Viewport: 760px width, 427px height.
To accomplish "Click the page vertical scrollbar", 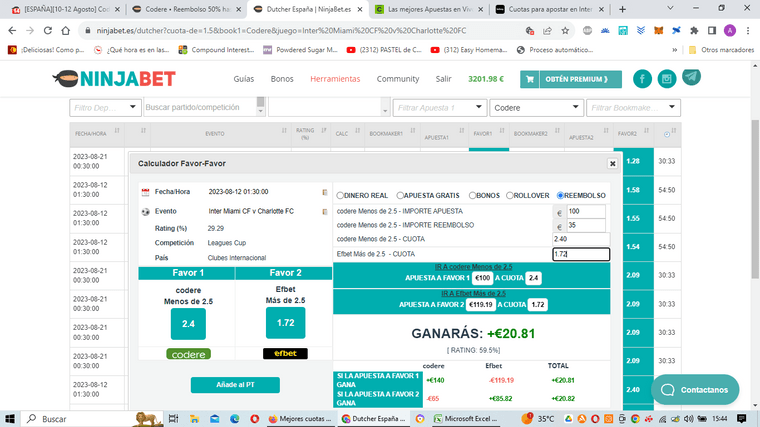I will point(755,199).
